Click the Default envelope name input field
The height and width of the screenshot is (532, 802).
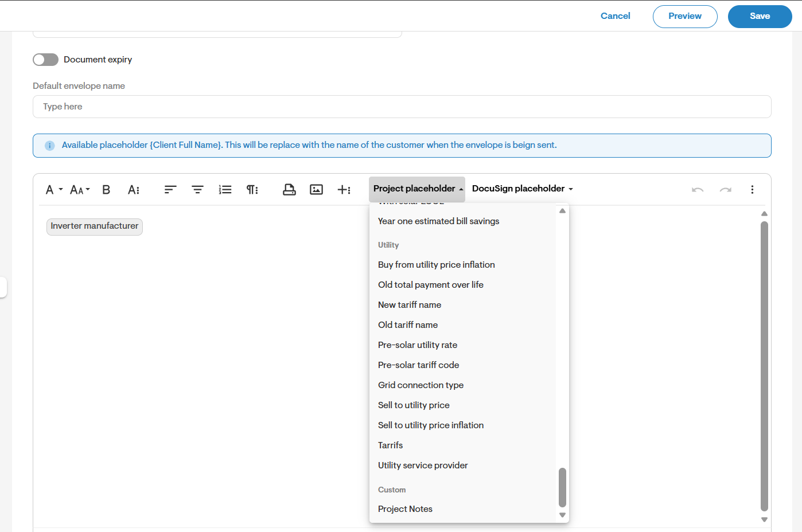(x=402, y=107)
